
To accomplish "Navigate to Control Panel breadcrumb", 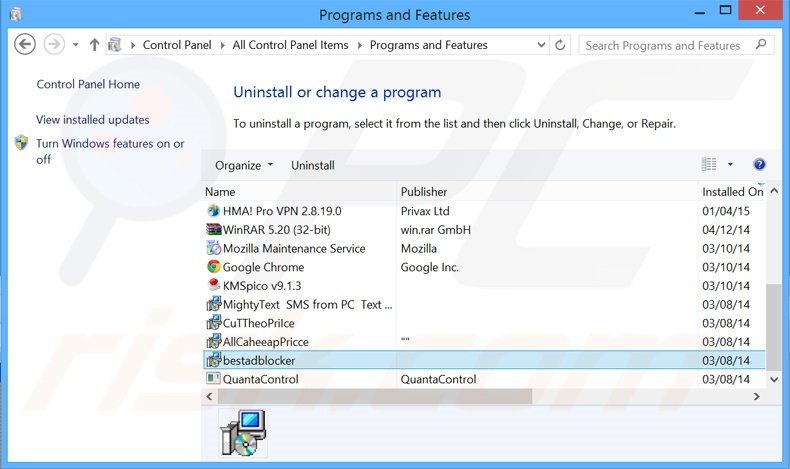I will click(177, 45).
